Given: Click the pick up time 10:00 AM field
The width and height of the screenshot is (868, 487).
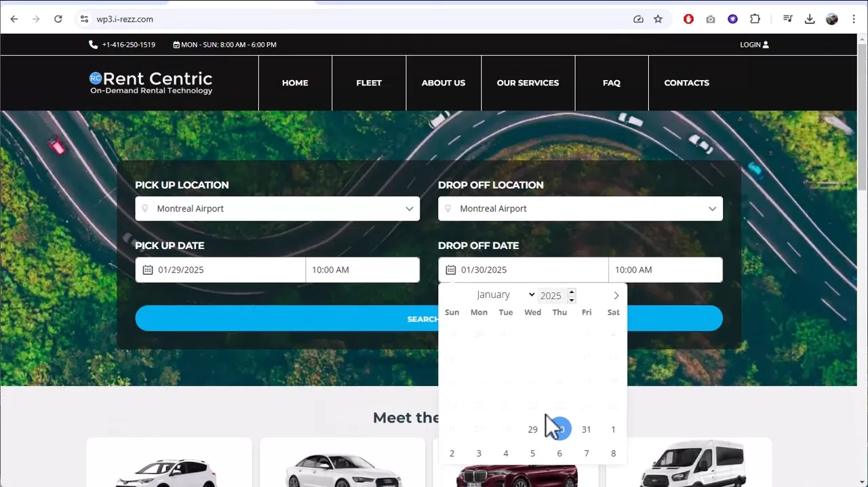Looking at the screenshot, I should click(x=362, y=270).
